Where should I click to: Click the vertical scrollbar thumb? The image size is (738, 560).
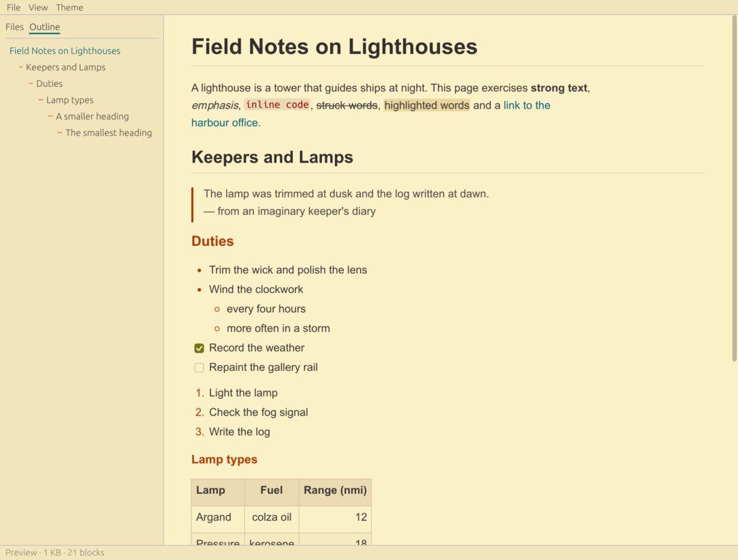[x=734, y=188]
